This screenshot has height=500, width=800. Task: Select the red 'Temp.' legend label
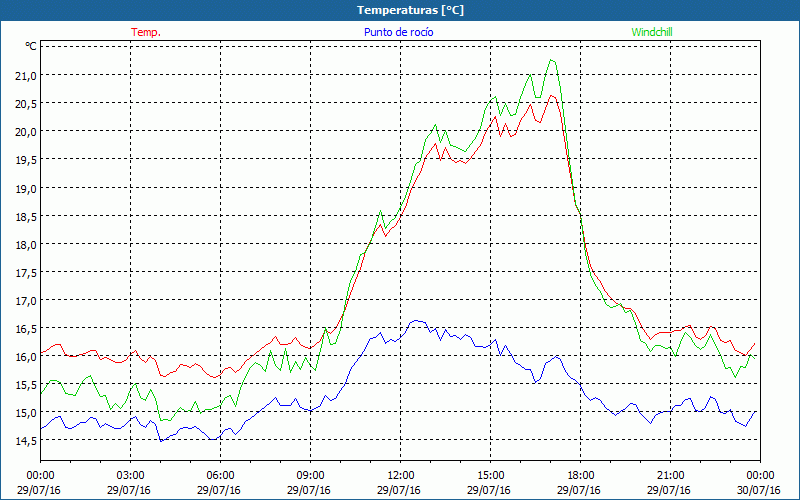click(x=146, y=32)
